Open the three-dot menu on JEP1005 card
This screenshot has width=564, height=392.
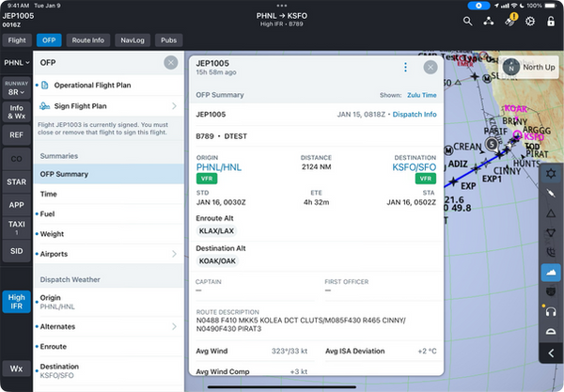pyautogui.click(x=405, y=68)
